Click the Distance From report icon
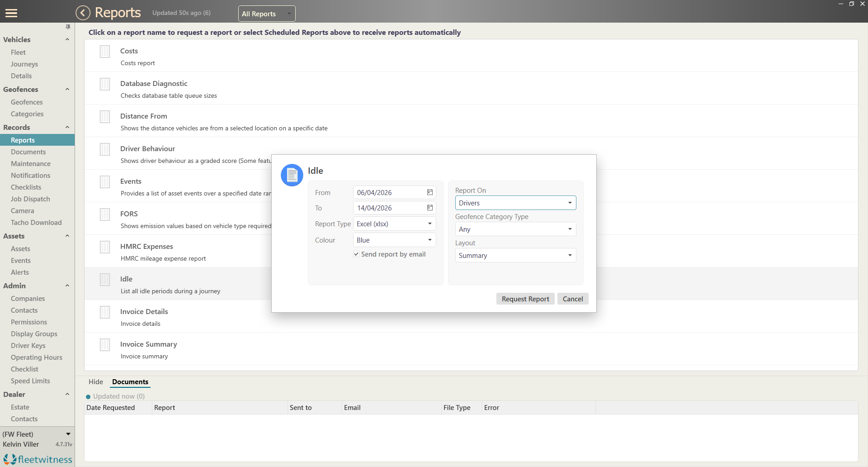This screenshot has width=868, height=467. [x=105, y=117]
